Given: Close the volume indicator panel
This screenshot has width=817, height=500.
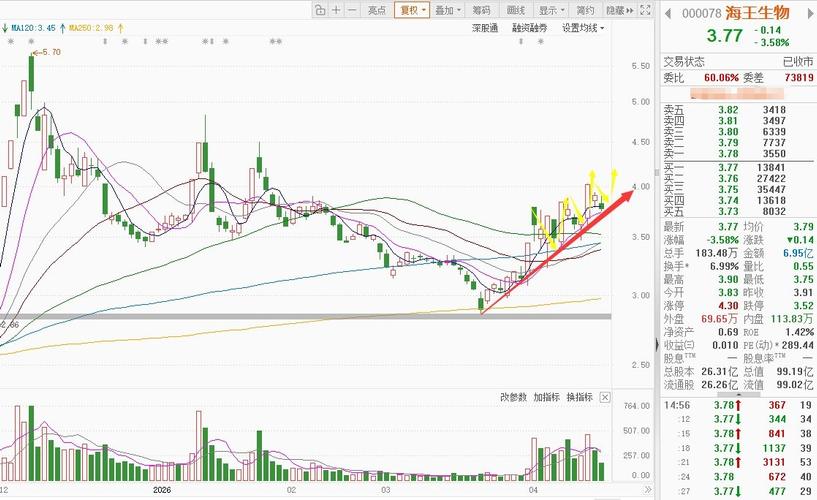Looking at the screenshot, I should pos(605,397).
